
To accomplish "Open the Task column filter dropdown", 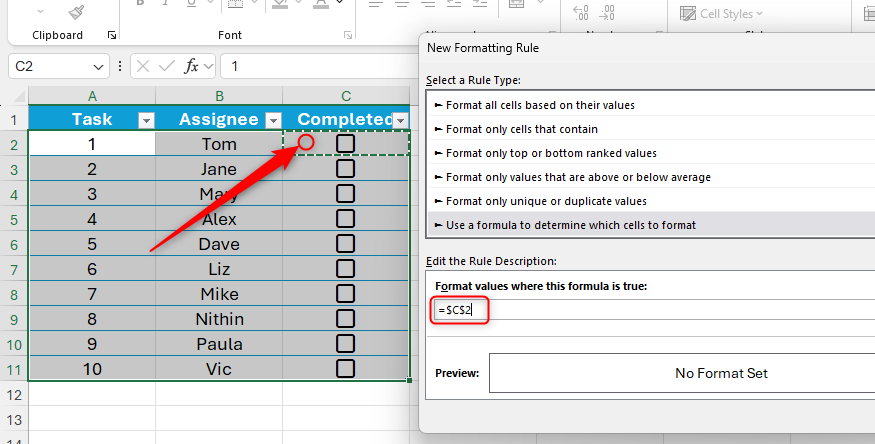I will point(146,120).
